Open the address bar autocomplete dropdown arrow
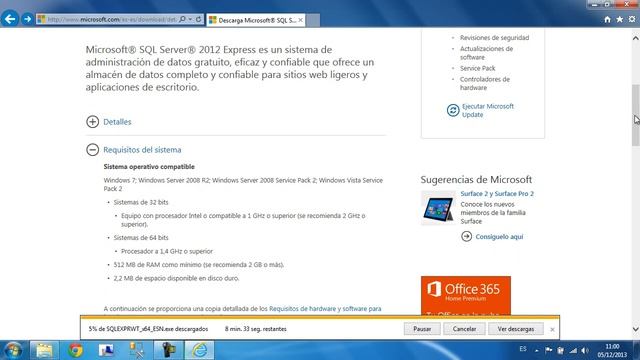640x360 pixels. (x=190, y=19)
